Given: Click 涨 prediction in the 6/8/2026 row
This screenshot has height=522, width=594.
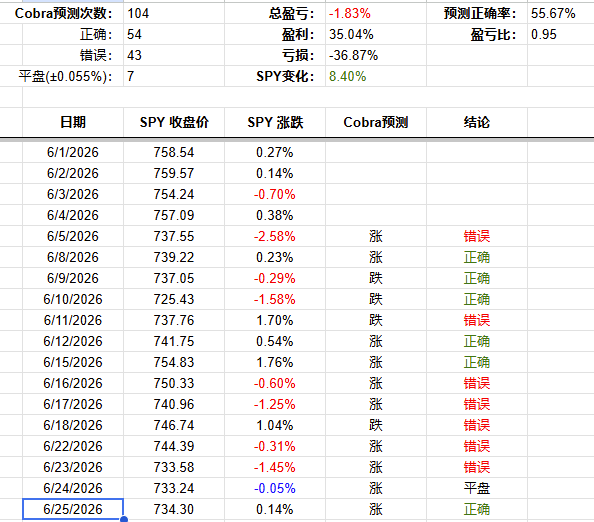Looking at the screenshot, I should [376, 257].
